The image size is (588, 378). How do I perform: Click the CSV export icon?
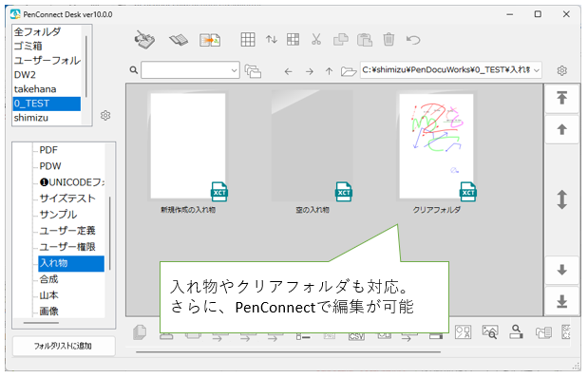[356, 336]
